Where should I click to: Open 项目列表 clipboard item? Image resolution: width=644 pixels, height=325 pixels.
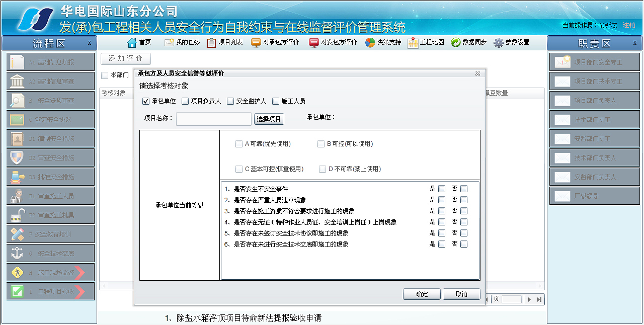click(225, 42)
